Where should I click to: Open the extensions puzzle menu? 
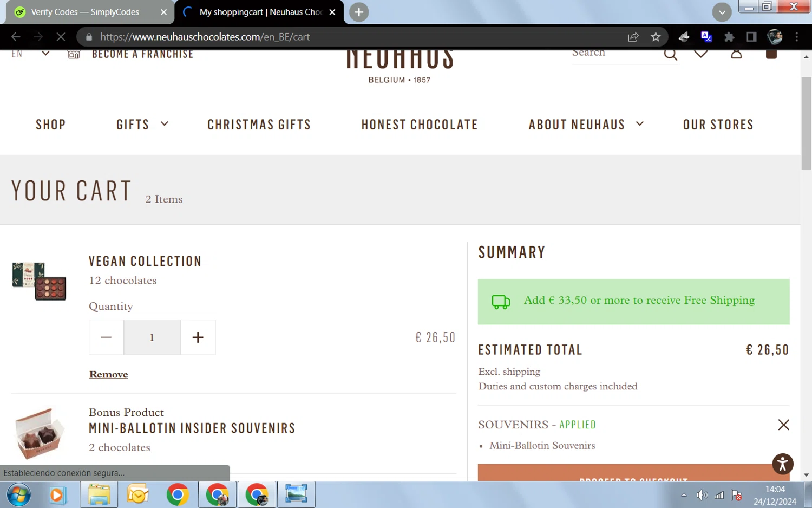[x=729, y=37]
